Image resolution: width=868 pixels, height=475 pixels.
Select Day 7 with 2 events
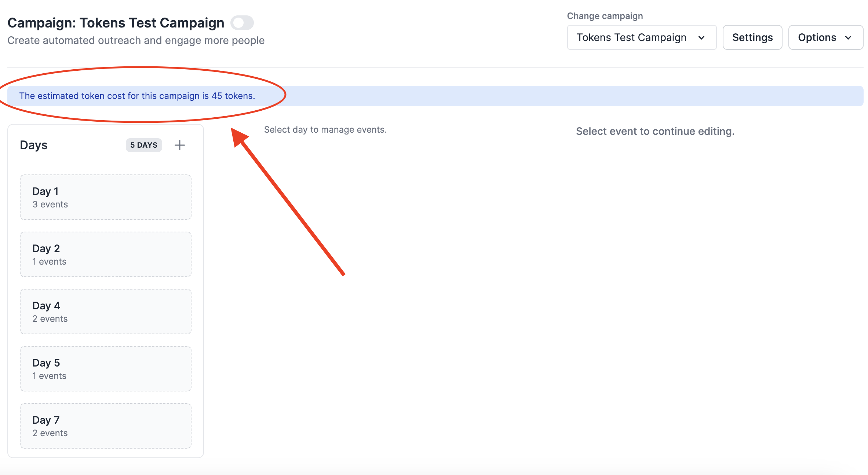click(105, 426)
